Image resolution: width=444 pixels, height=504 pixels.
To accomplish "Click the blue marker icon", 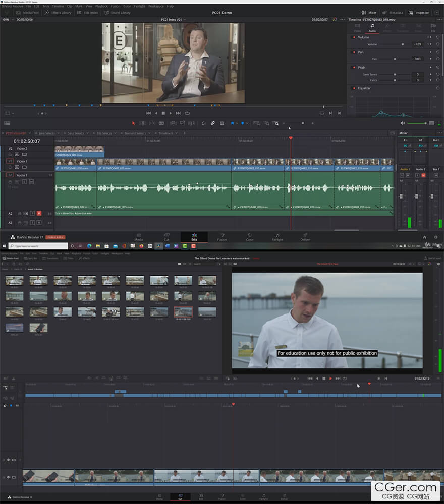I will pyautogui.click(x=243, y=123).
